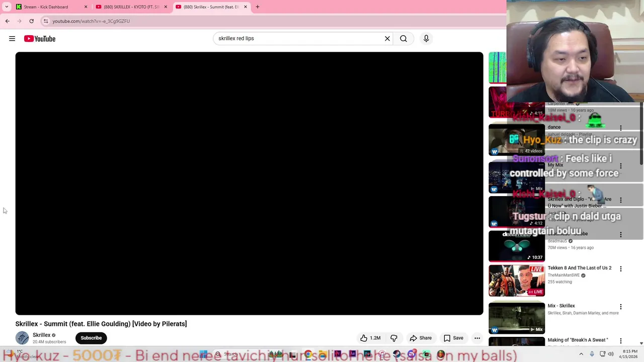The width and height of the screenshot is (644, 362).
Task: Run the search with the magnifier button
Action: pos(404,38)
